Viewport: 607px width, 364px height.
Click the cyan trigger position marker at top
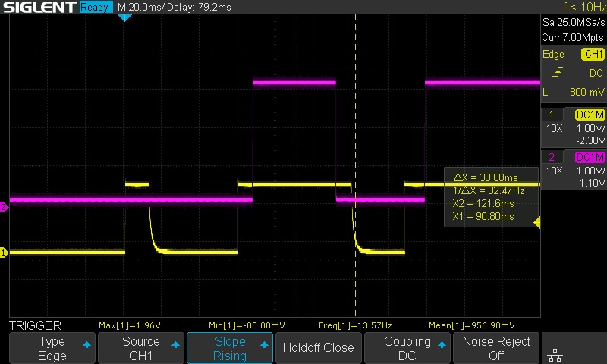point(124,17)
